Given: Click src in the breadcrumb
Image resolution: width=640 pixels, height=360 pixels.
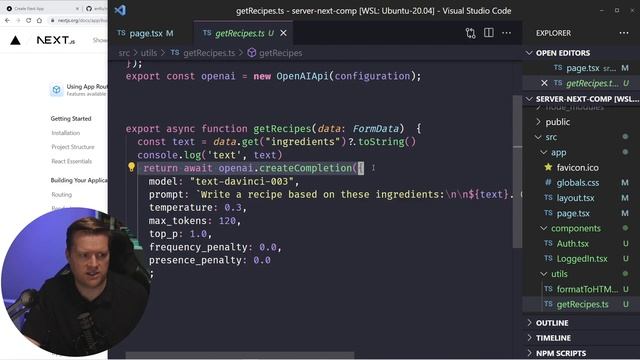Looking at the screenshot, I should (124, 53).
